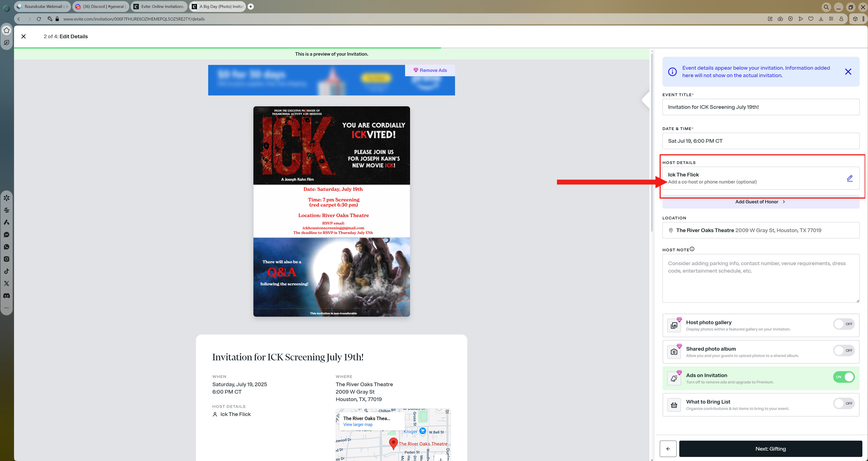This screenshot has height=461, width=868.
Task: Open WhatsApp in the sidebar
Action: (x=6, y=247)
